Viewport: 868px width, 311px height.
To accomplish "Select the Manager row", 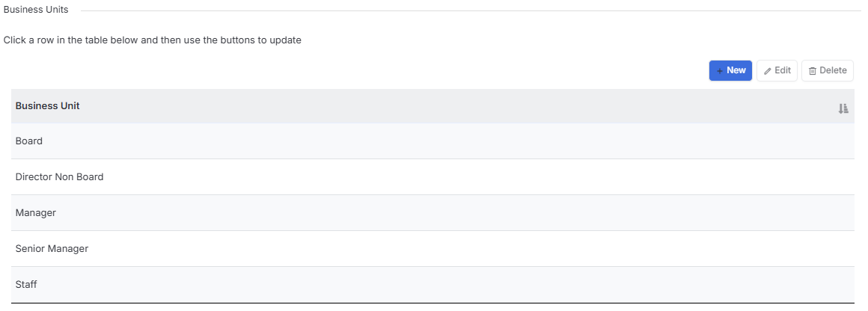I will click(x=433, y=212).
